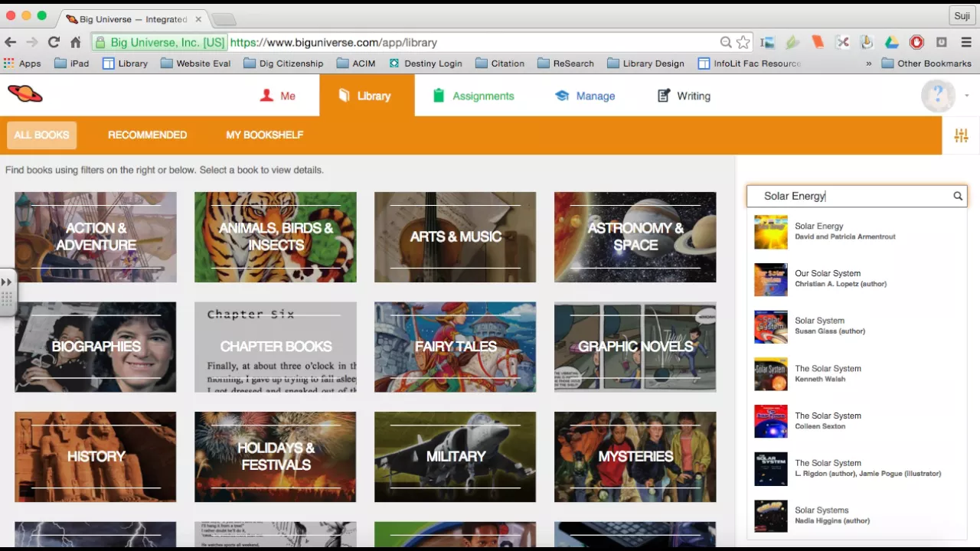Screen dimensions: 980x551
Task: Open the Dig Citizenship bookmark folder
Action: [283, 64]
